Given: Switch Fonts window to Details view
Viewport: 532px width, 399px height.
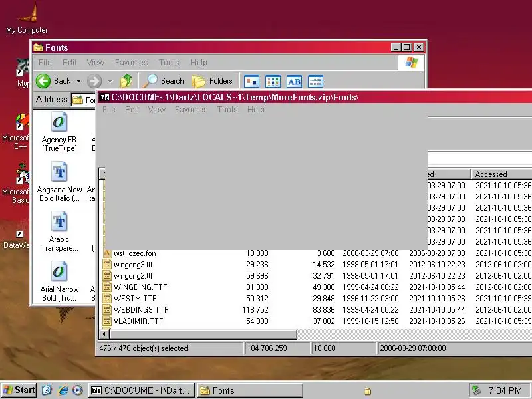Looking at the screenshot, I should [x=315, y=81].
